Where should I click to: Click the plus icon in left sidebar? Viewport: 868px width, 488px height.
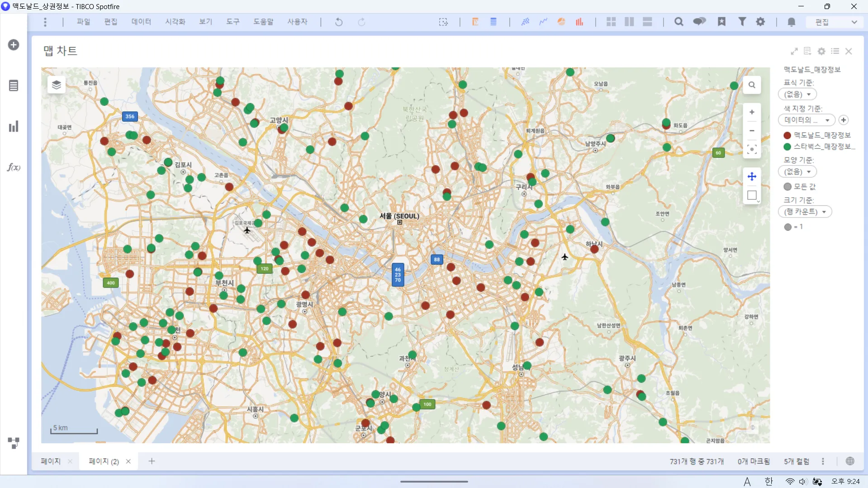14,45
